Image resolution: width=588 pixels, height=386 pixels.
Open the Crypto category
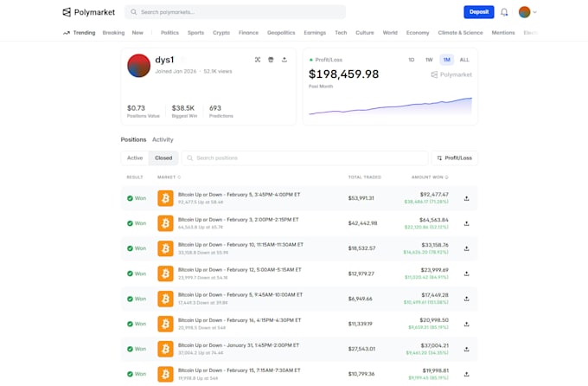221,33
